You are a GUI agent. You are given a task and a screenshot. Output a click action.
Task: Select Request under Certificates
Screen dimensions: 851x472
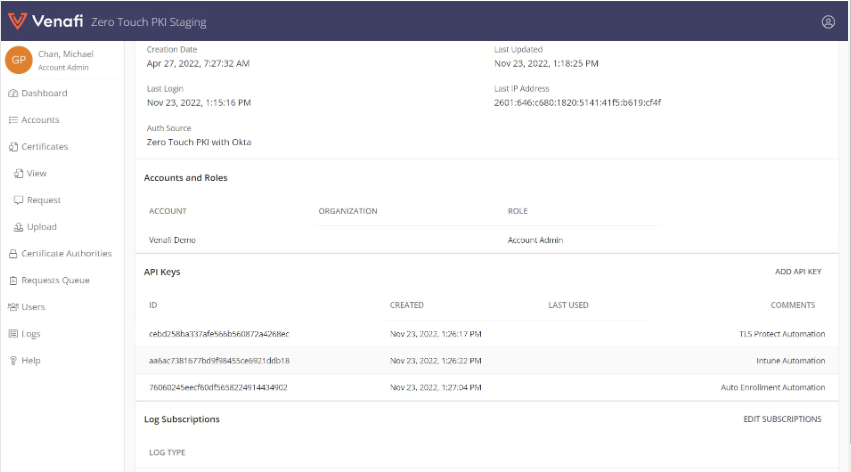pos(43,200)
